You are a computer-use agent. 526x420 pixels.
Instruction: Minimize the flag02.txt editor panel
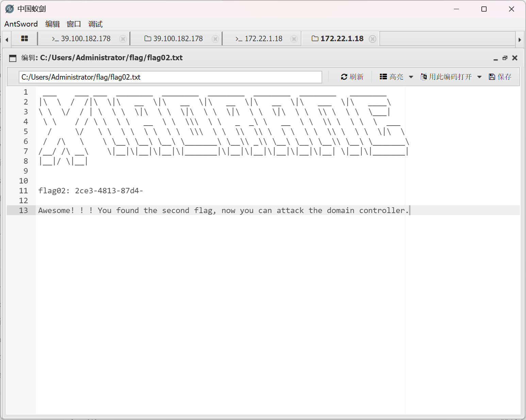(x=496, y=58)
